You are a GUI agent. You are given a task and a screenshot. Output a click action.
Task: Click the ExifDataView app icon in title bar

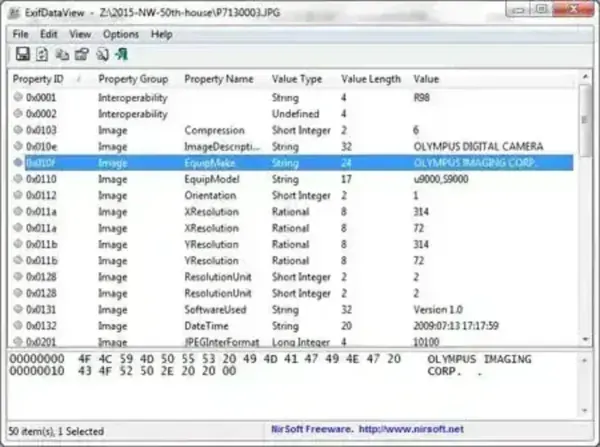[x=14, y=13]
